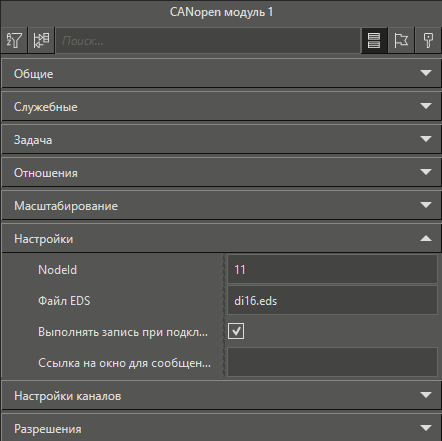Select the Файл EDS property label

pos(64,301)
